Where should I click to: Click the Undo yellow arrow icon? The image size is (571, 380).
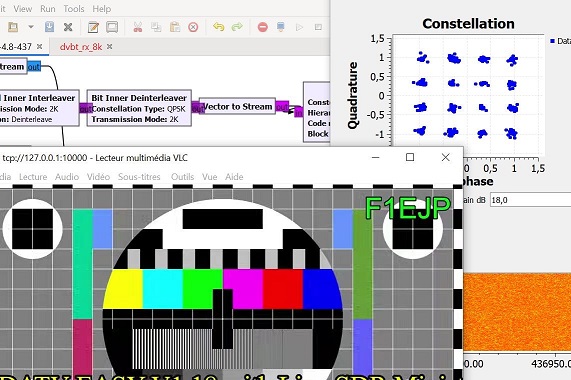[218, 27]
